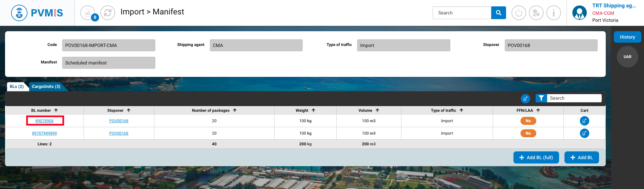
Task: Toggle FFN/LAA No badge for BL 89707989899
Action: click(528, 133)
